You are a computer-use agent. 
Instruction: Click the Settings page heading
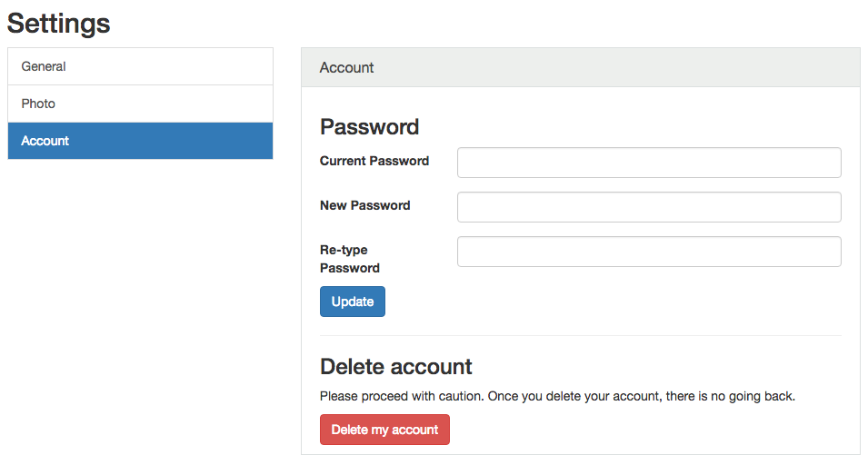59,24
